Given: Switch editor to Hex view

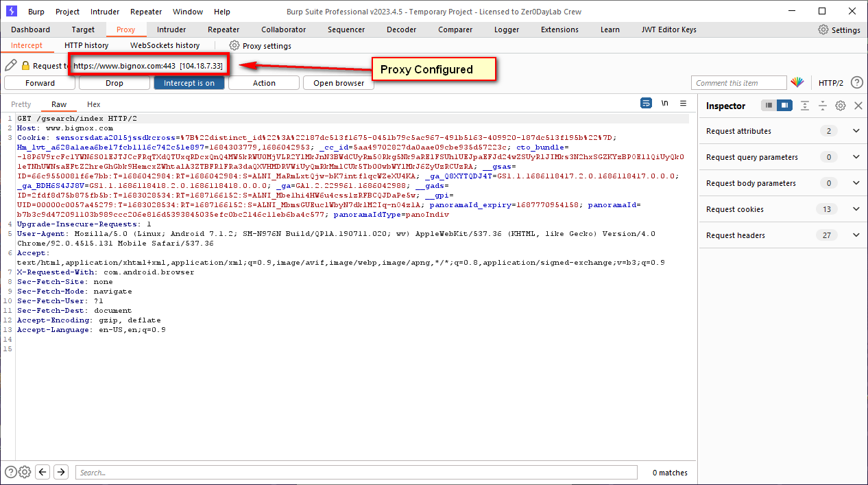Looking at the screenshot, I should [94, 104].
